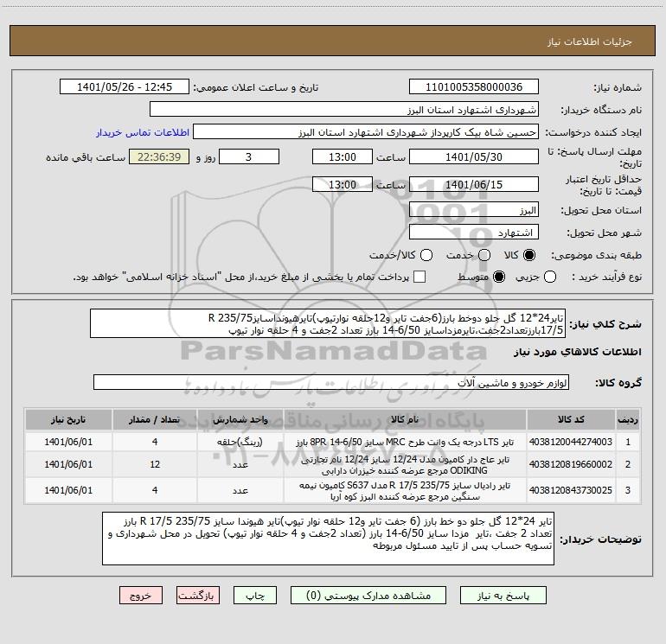This screenshot has height=644, width=666.
Task: Click the شماره نیاز number field
Action: click(x=474, y=87)
